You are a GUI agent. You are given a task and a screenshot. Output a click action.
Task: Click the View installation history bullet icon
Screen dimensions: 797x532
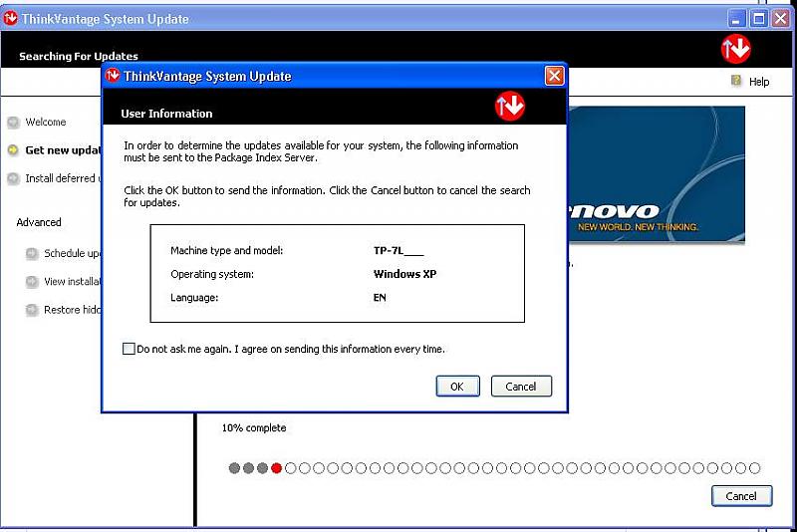[x=32, y=281]
